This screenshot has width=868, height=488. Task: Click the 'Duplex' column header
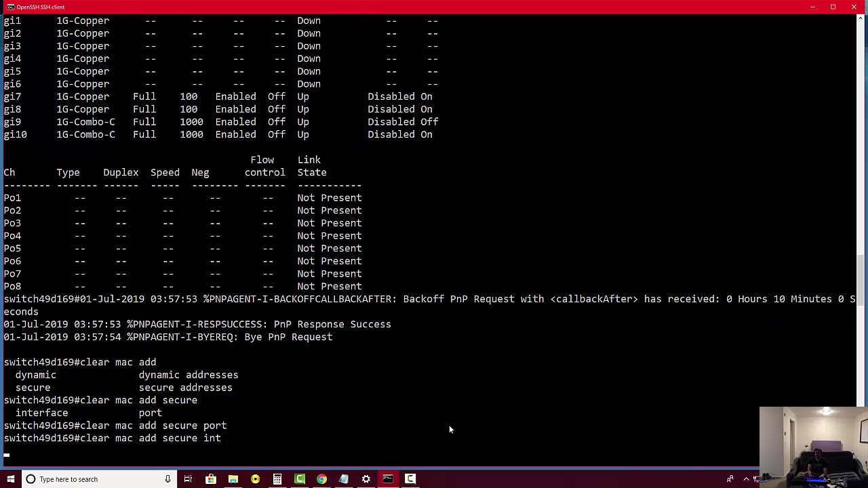point(121,173)
